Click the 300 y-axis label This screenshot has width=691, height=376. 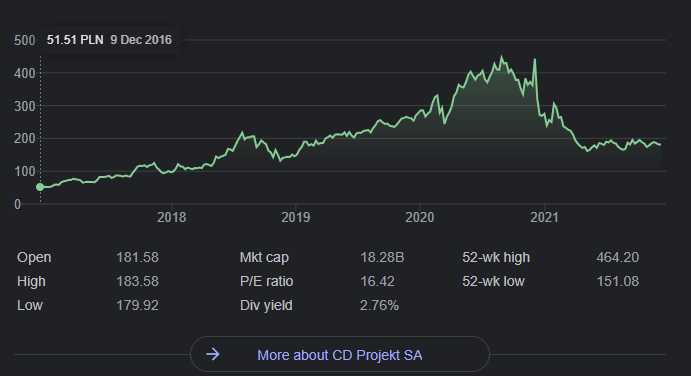(x=24, y=106)
